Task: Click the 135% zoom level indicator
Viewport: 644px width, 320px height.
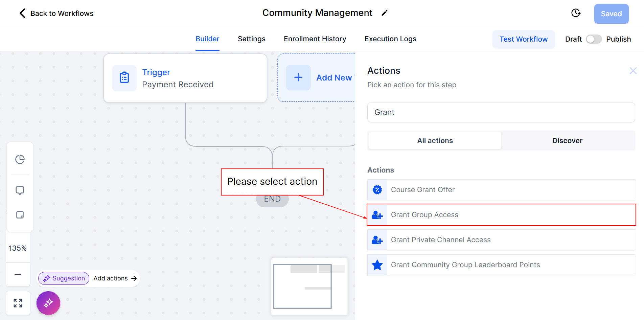Action: point(18,248)
